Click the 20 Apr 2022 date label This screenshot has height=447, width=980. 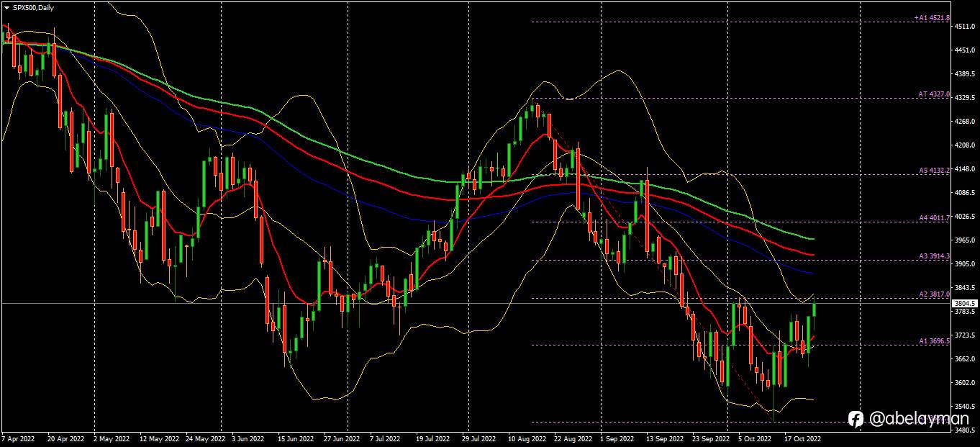(x=65, y=438)
